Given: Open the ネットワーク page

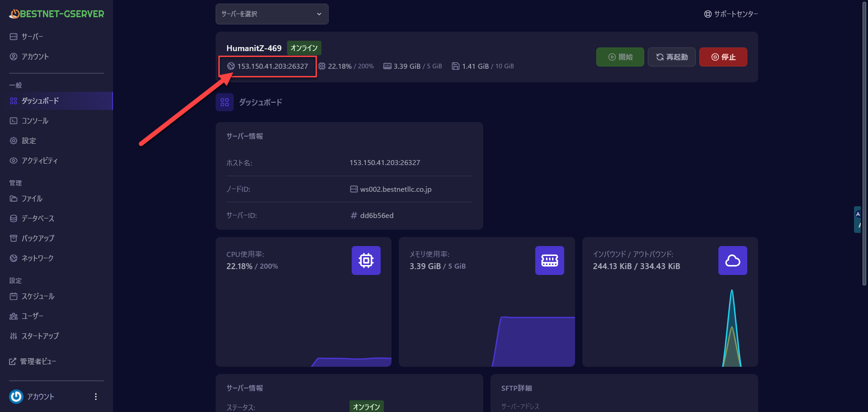Looking at the screenshot, I should click(x=57, y=258).
